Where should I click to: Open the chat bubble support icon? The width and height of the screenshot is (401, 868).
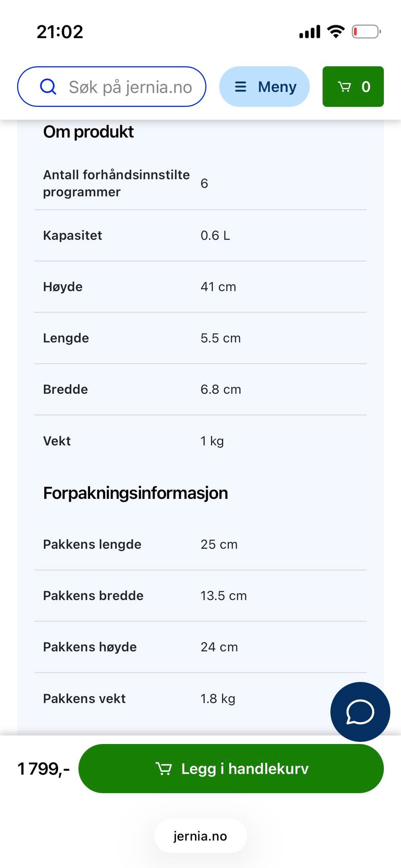coord(360,712)
